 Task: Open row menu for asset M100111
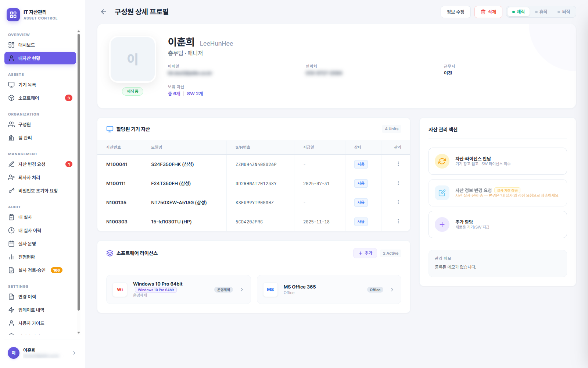(x=398, y=183)
